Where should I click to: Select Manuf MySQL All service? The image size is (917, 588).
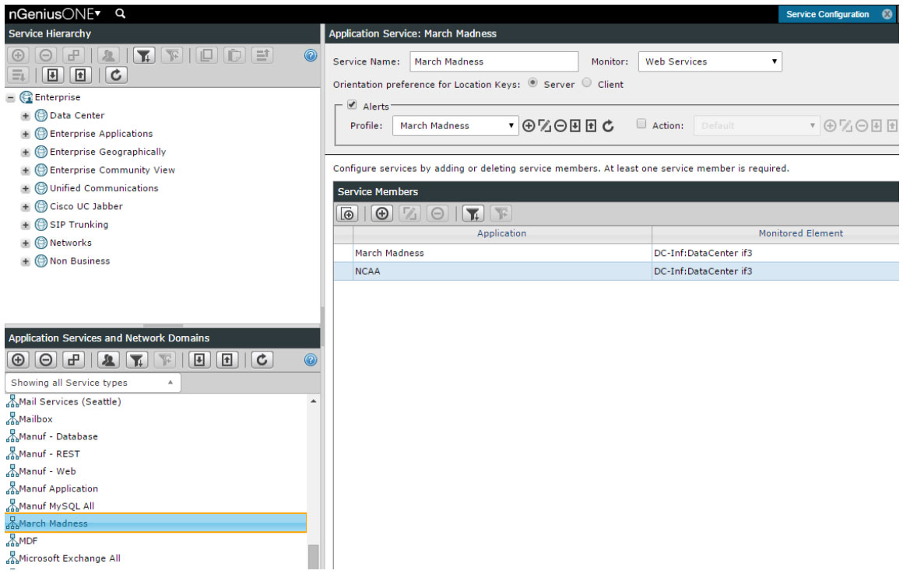click(x=56, y=506)
